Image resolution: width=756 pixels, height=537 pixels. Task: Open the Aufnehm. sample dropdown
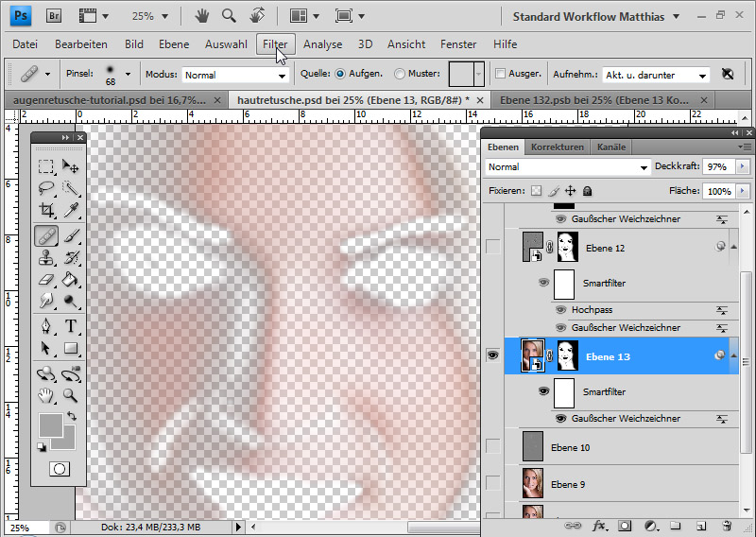click(656, 75)
